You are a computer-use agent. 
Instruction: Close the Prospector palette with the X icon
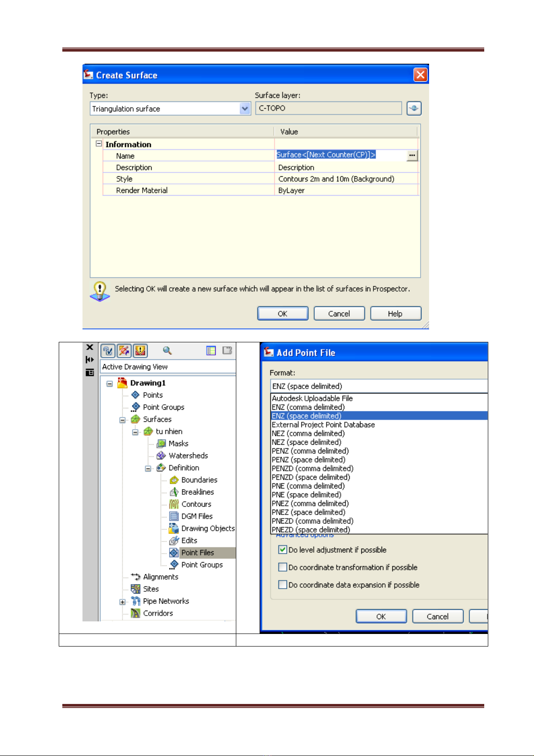[x=90, y=347]
